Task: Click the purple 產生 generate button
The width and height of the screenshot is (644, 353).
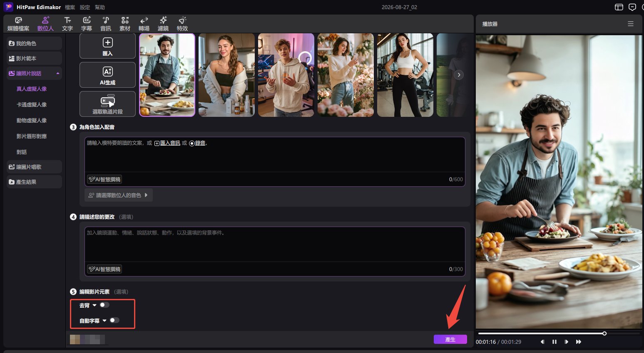Action: 450,339
